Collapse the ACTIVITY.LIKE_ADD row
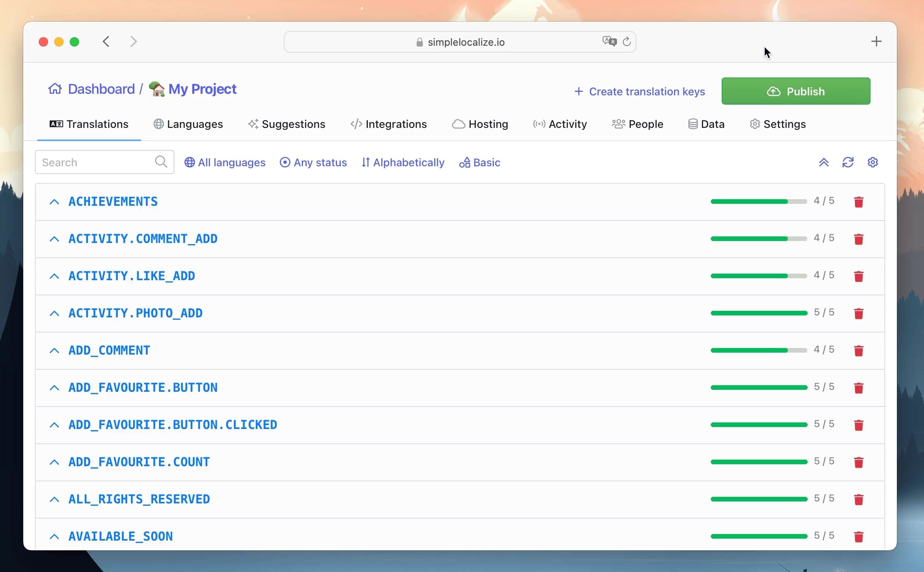This screenshot has height=572, width=924. tap(54, 276)
